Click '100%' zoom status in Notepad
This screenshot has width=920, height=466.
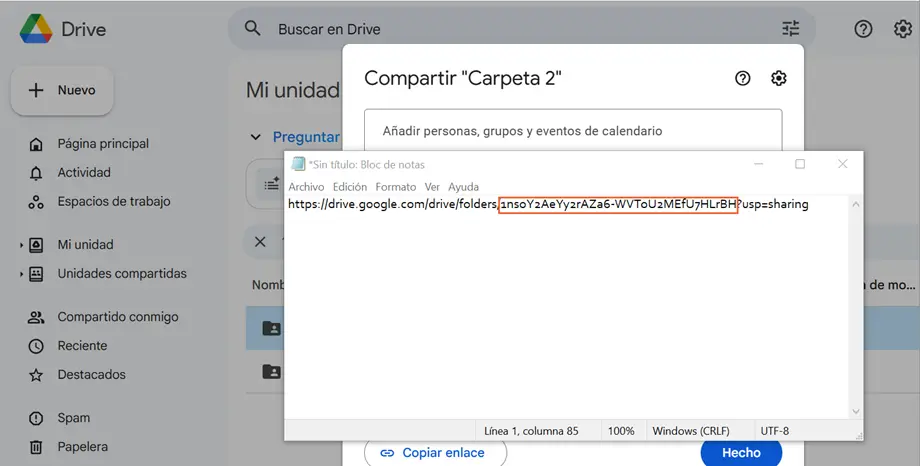(621, 431)
